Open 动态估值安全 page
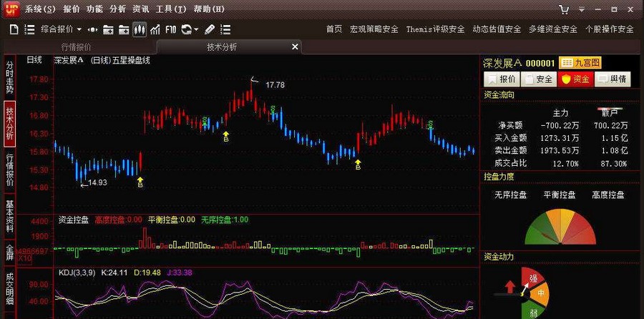Viewport: 644px width, 319px height. tap(497, 29)
